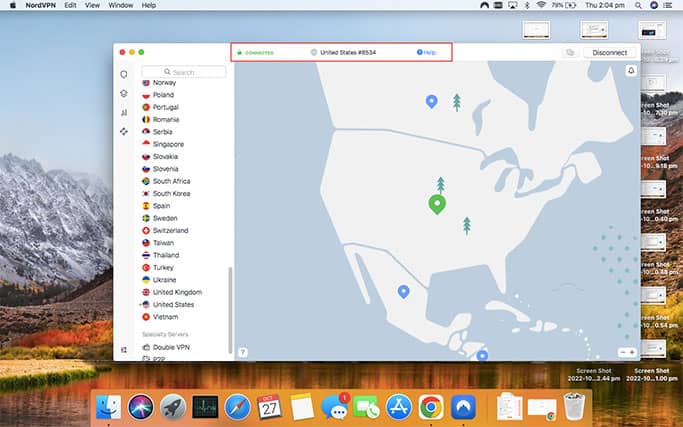Open the settings icon at sidebar bottom
Viewport: 683px width, 427px height.
[x=124, y=350]
